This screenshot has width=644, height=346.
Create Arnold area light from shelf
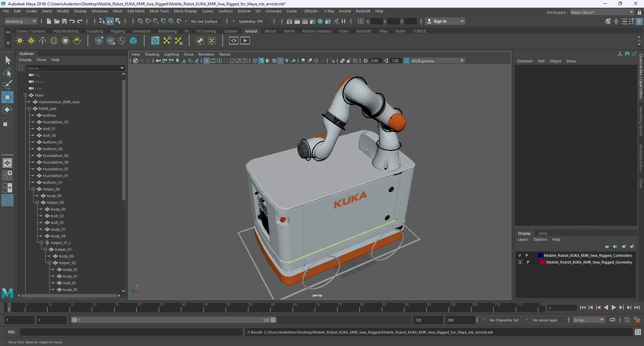(x=20, y=41)
